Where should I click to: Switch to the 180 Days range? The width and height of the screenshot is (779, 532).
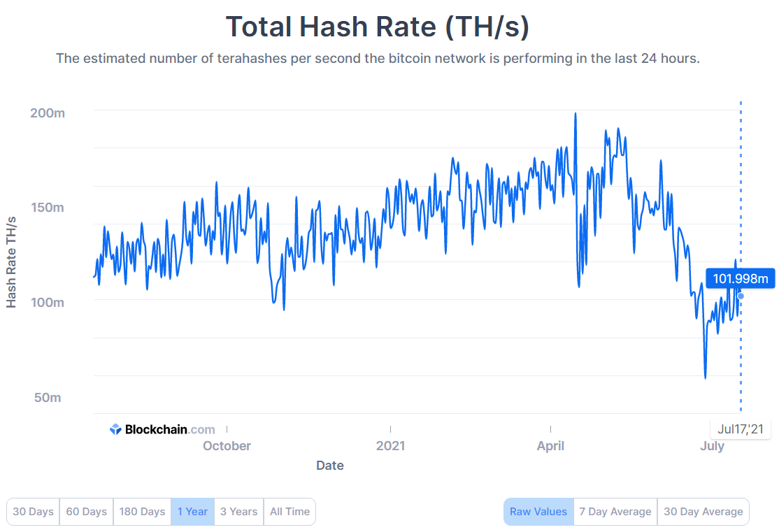pos(142,512)
